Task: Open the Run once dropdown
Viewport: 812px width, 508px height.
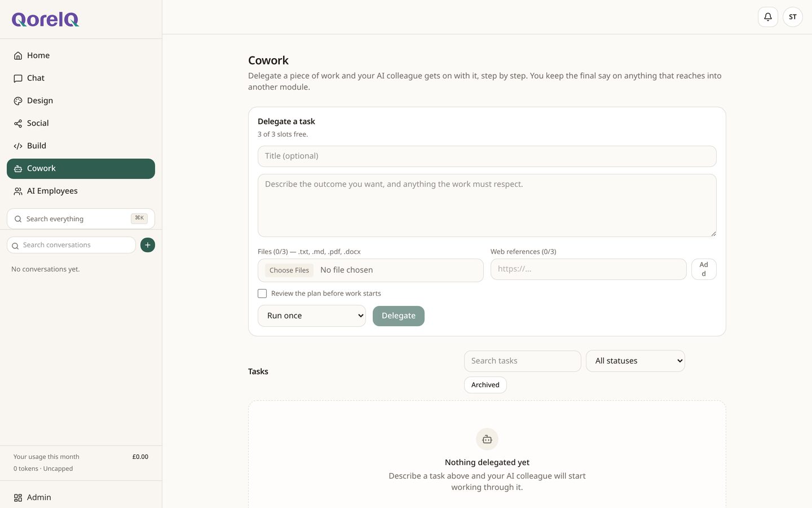Action: 312,316
